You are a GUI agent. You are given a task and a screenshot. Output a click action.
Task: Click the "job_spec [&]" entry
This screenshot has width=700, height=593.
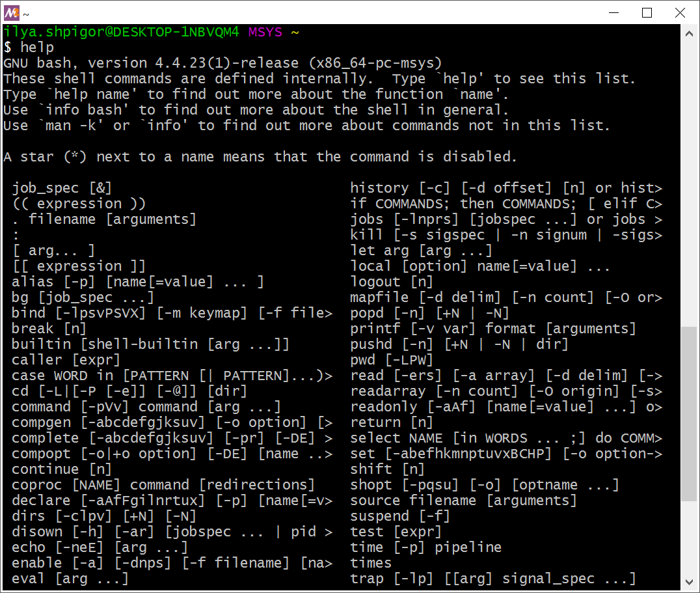pos(62,188)
